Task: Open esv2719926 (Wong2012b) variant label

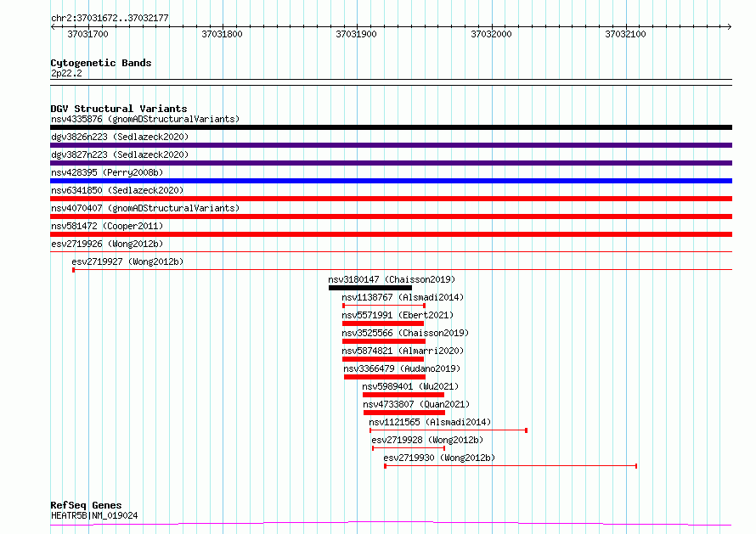Action: (x=107, y=244)
